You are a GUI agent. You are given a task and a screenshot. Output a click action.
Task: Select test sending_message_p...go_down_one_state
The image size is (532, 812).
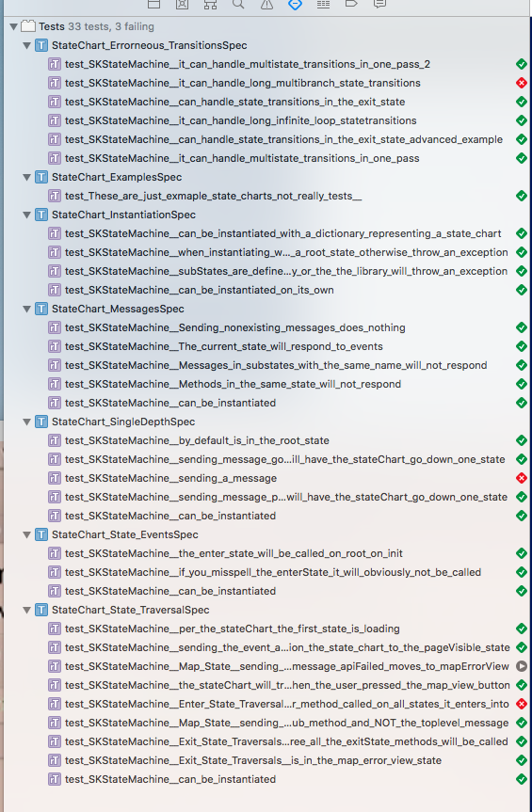point(266,497)
